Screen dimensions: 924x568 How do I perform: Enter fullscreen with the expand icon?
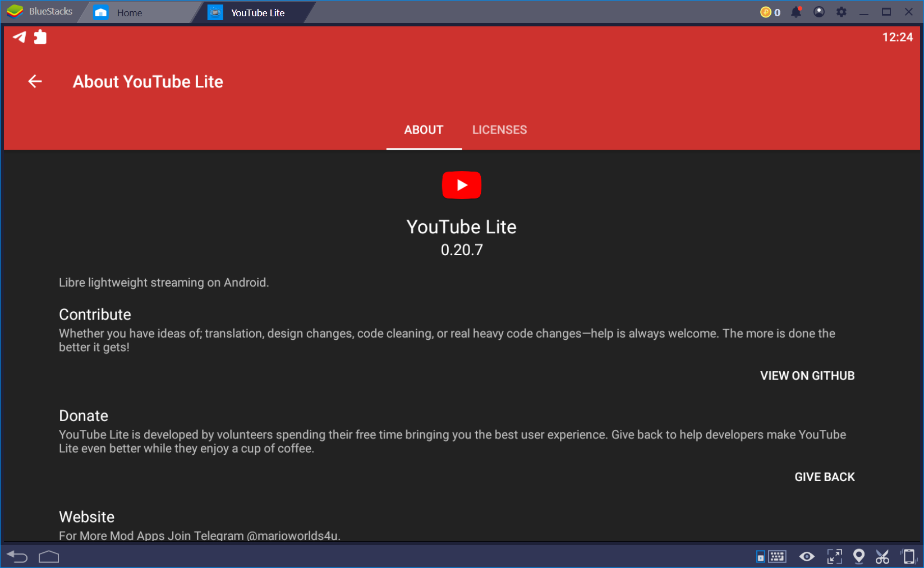(835, 556)
